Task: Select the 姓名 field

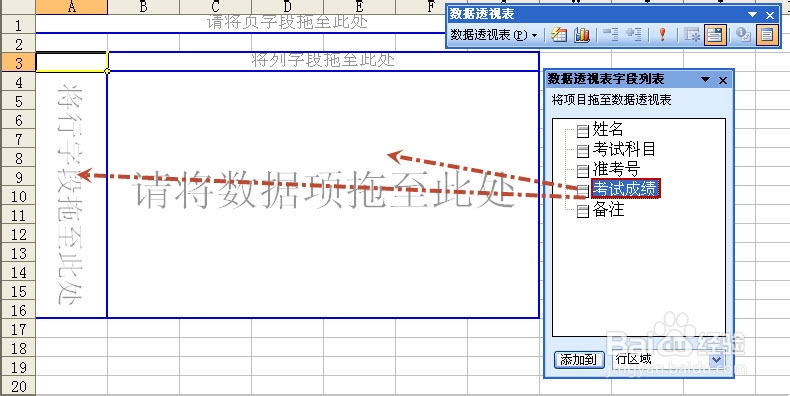Action: point(608,129)
